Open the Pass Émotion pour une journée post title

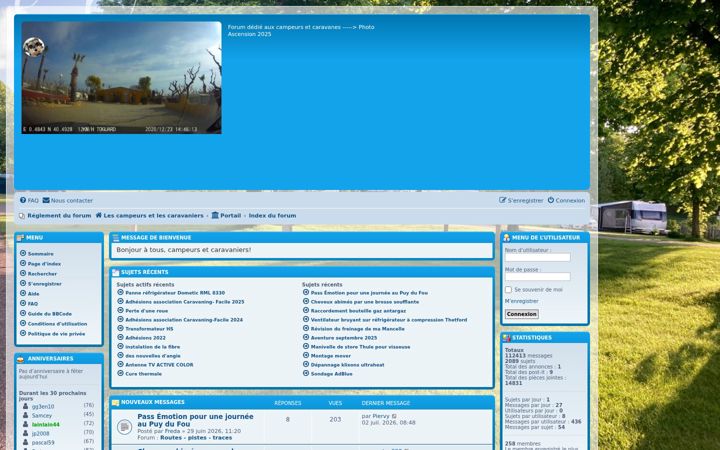195,420
